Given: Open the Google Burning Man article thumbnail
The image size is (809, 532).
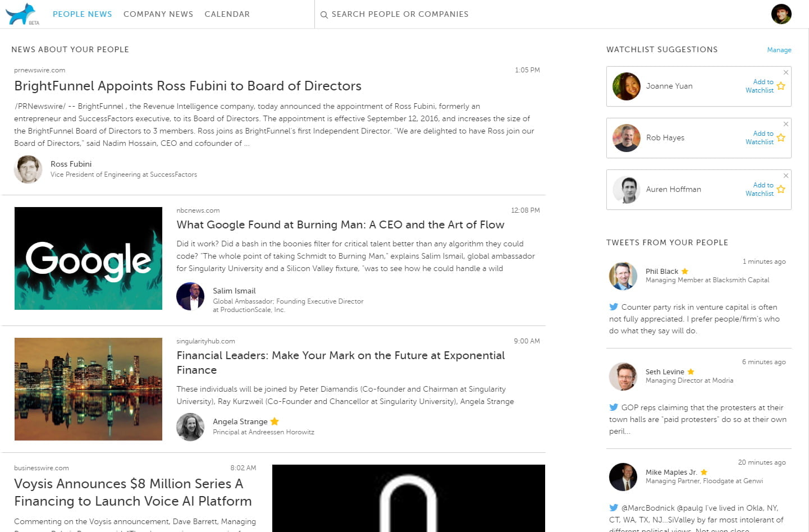Looking at the screenshot, I should pos(88,258).
